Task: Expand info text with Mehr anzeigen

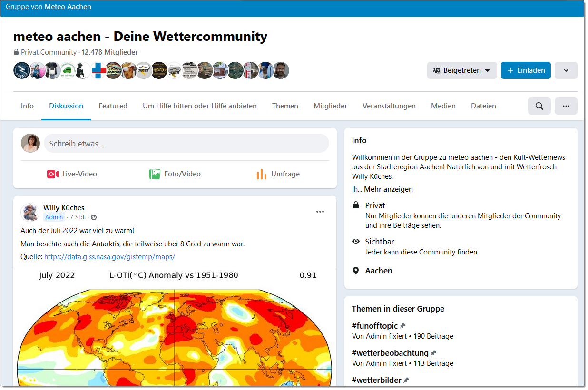Action: (x=388, y=189)
